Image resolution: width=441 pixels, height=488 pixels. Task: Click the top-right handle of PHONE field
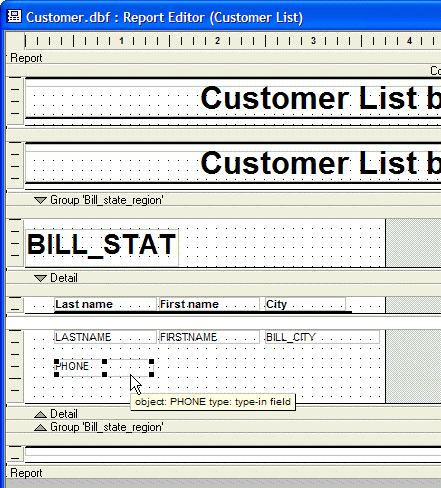[152, 362]
